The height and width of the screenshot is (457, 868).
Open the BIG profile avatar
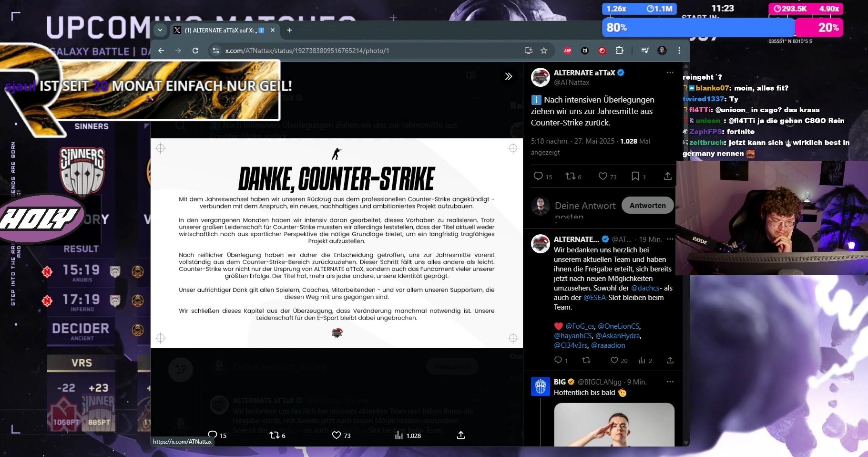pos(541,386)
